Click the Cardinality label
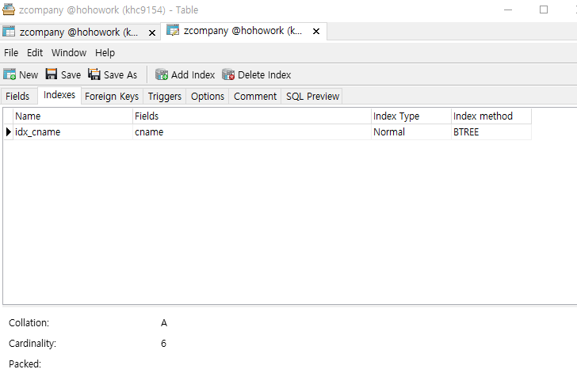 click(x=32, y=344)
